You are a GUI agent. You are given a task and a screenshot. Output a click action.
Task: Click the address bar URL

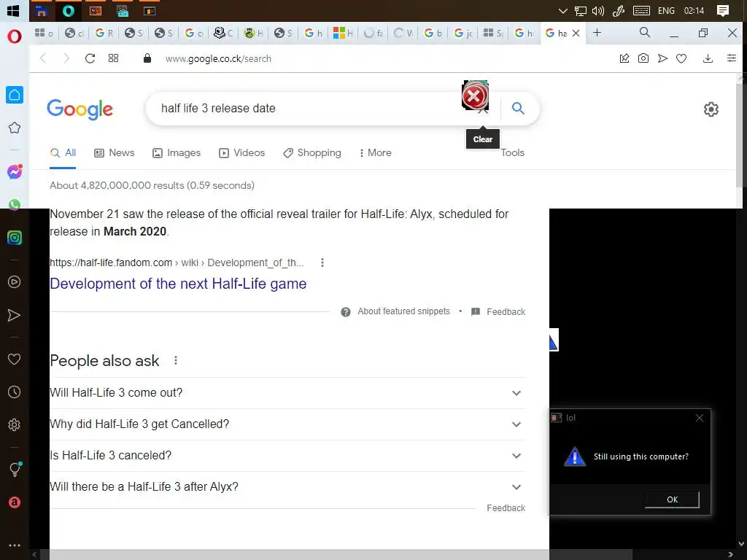(218, 58)
